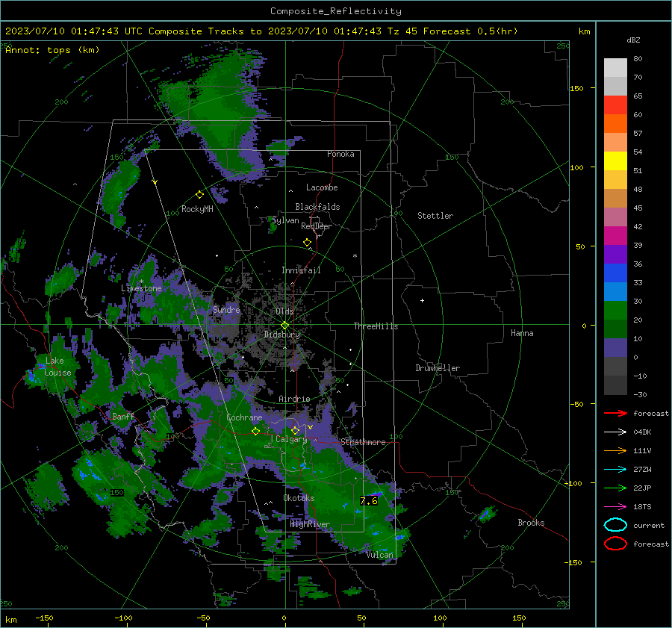Click the storm top label 7.6
Viewport: 672px width, 628px height.
(369, 501)
